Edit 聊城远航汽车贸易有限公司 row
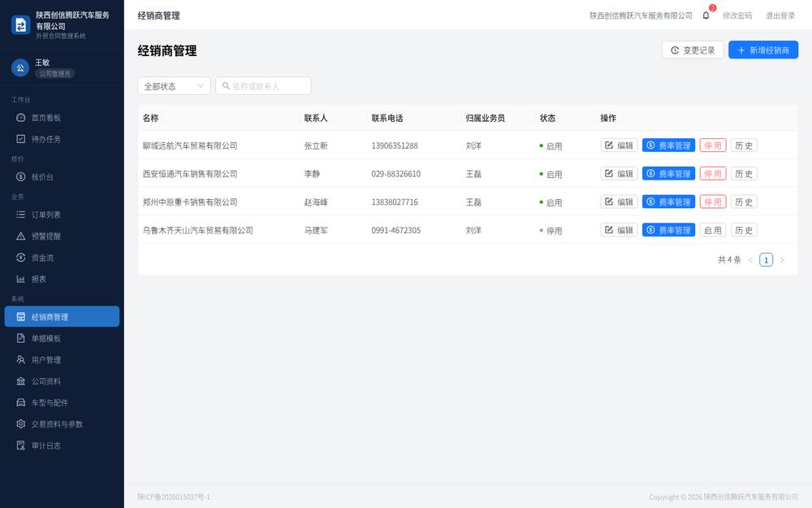 619,145
